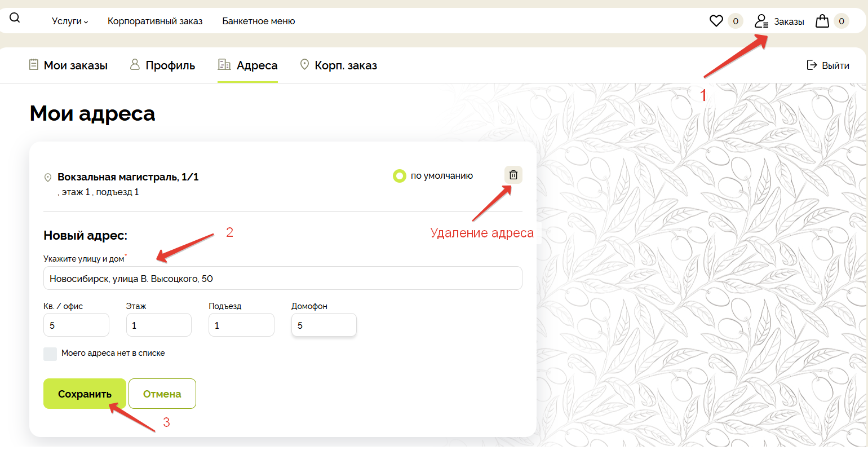Click the street and house address field
The height and width of the screenshot is (450, 868).
pos(282,279)
